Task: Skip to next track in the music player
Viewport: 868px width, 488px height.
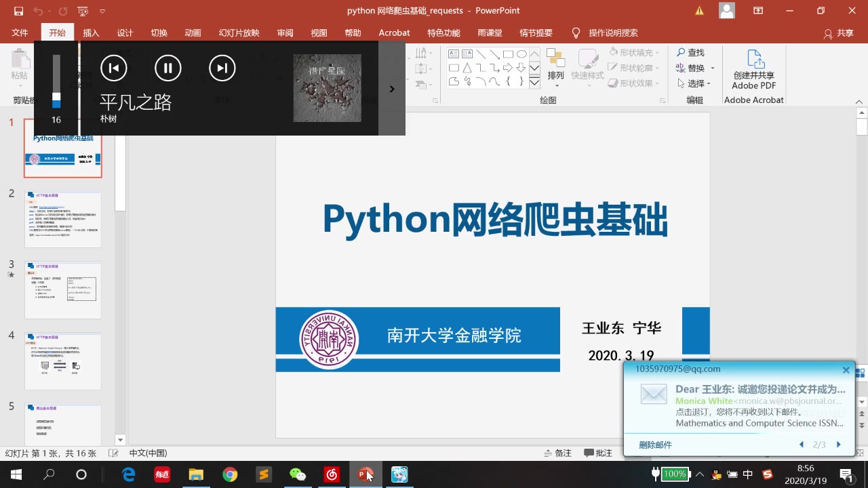Action: pyautogui.click(x=222, y=68)
